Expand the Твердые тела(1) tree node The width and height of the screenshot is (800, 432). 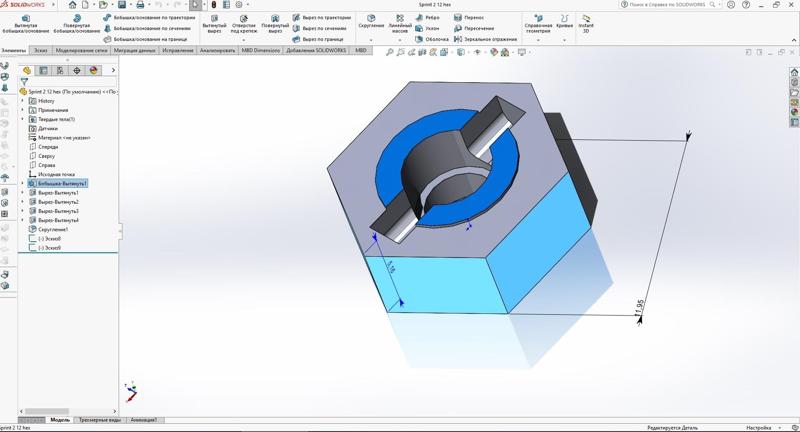(23, 119)
